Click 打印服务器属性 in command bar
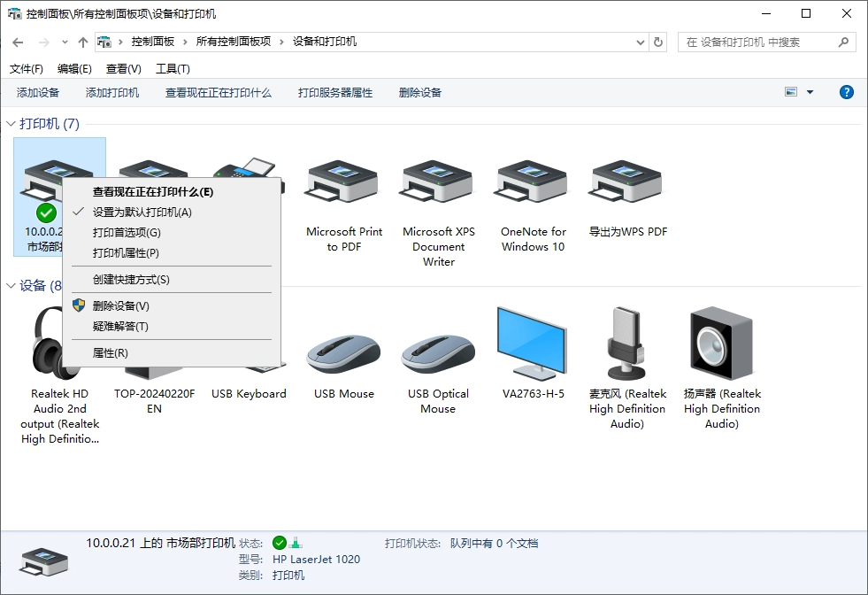Image resolution: width=868 pixels, height=595 pixels. 335,92
